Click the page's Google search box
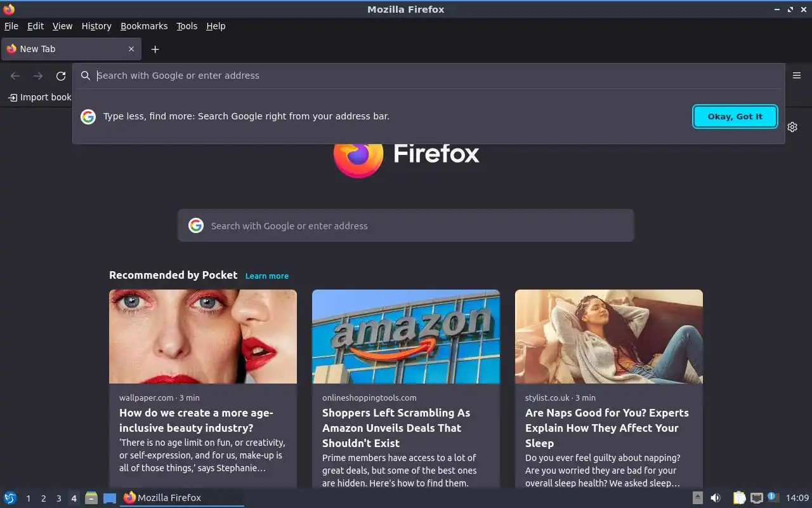Image resolution: width=812 pixels, height=508 pixels. click(406, 225)
